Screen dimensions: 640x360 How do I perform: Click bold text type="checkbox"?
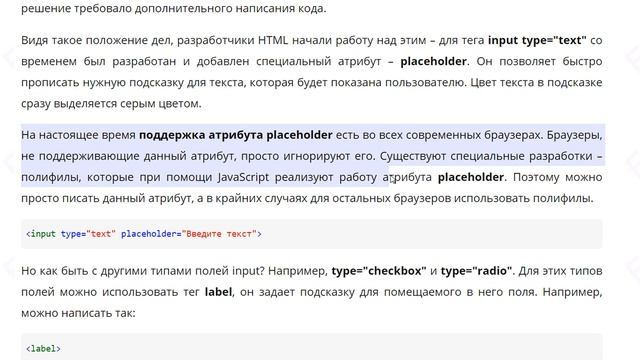(379, 271)
